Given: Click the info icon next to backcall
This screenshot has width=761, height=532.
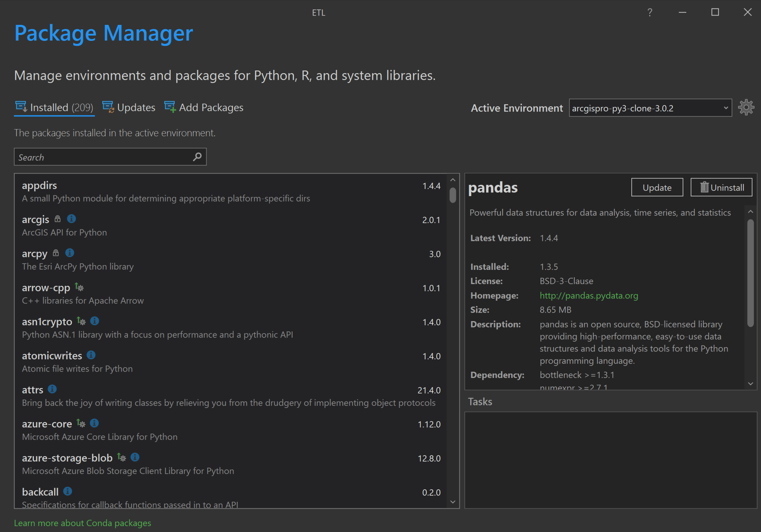Looking at the screenshot, I should tap(68, 491).
